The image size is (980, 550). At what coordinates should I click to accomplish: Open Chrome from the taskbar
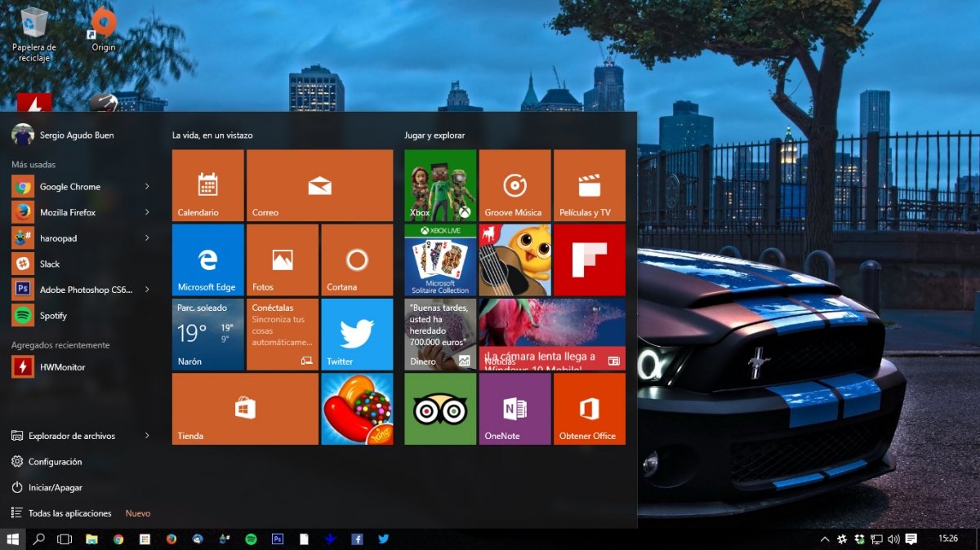118,539
